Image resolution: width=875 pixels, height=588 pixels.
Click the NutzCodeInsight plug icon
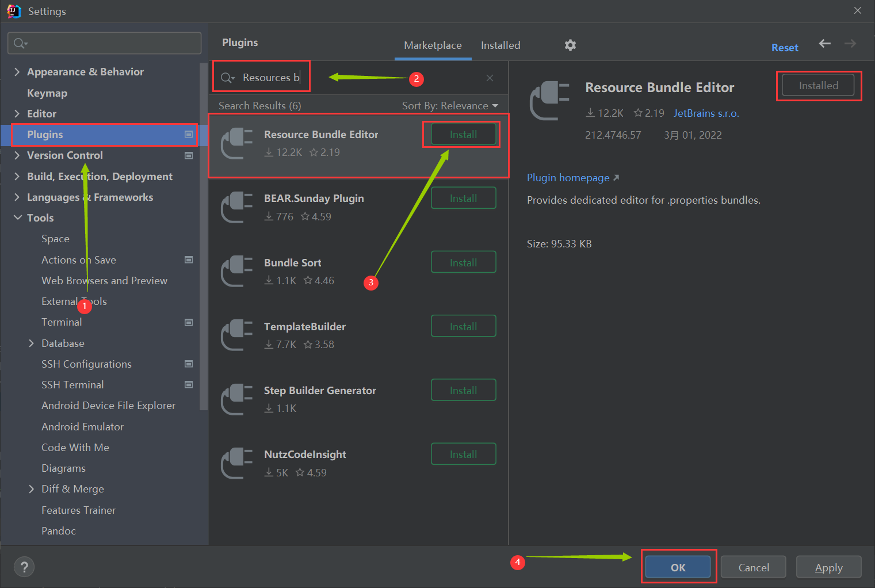point(237,463)
